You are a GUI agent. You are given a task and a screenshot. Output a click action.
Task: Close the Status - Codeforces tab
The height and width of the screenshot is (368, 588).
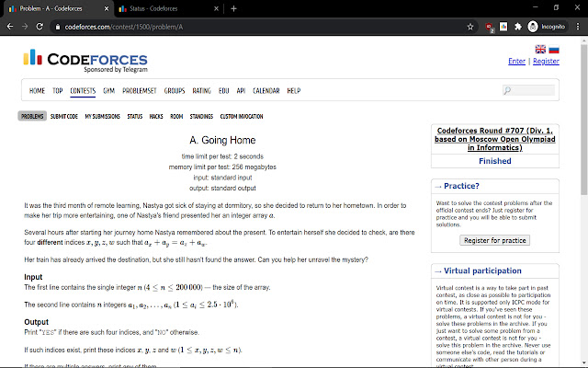(216, 8)
